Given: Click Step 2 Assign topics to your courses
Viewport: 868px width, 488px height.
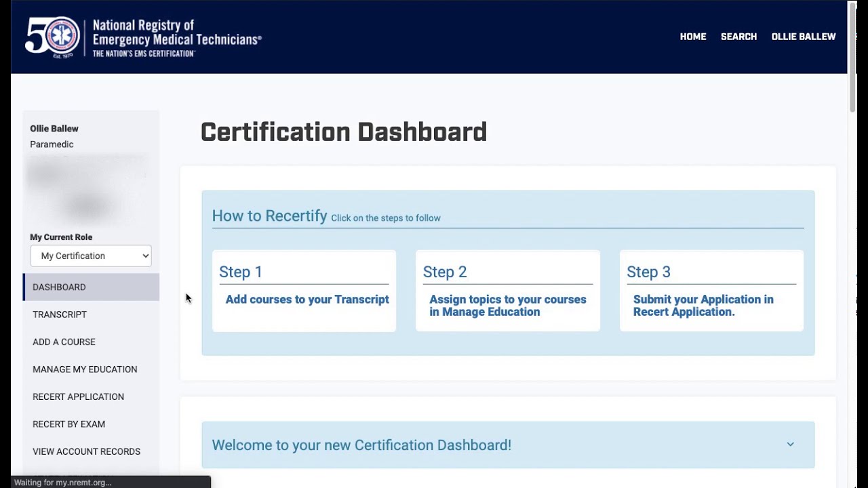Looking at the screenshot, I should 507,291.
